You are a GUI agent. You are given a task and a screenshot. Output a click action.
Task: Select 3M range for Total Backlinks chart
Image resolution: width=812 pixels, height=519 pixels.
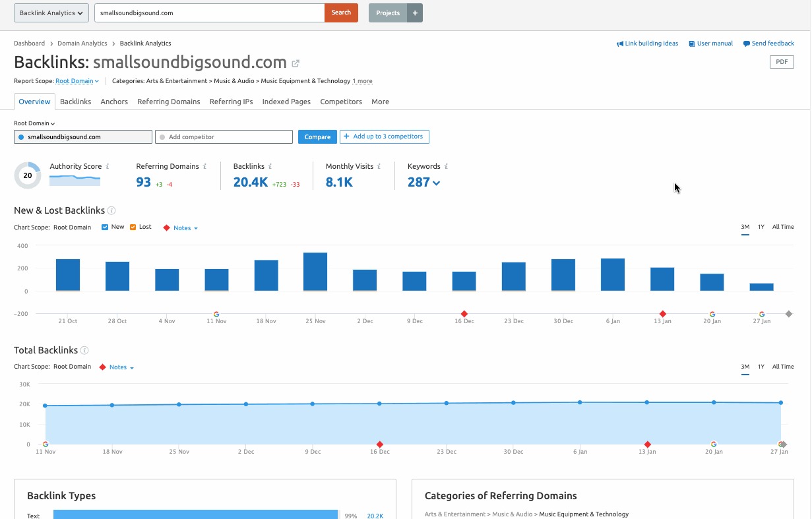coord(745,367)
